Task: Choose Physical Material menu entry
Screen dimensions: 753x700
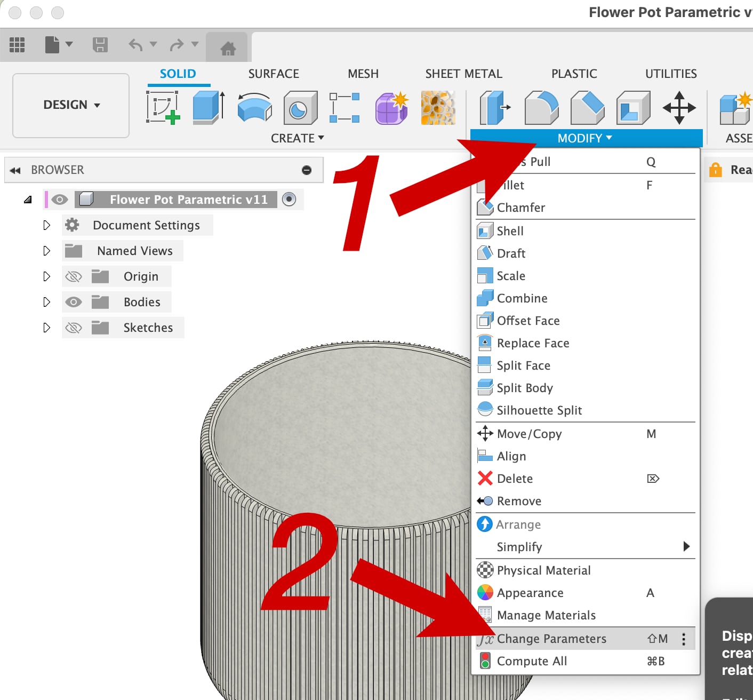Action: pos(585,570)
